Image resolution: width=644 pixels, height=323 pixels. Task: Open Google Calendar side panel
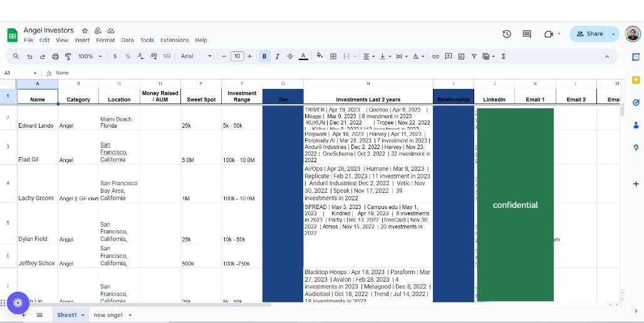point(636,57)
